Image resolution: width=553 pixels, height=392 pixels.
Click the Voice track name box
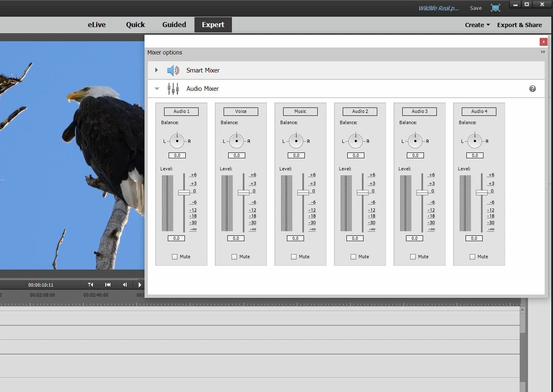click(x=241, y=111)
